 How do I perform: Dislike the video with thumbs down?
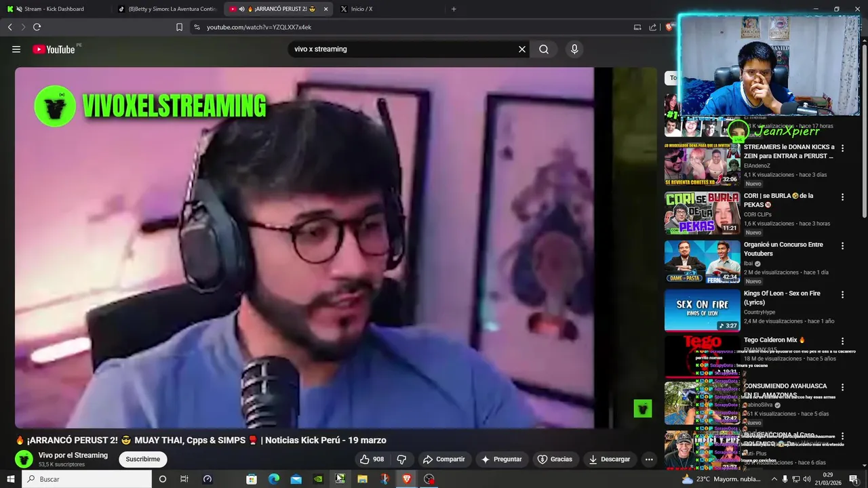(401, 459)
